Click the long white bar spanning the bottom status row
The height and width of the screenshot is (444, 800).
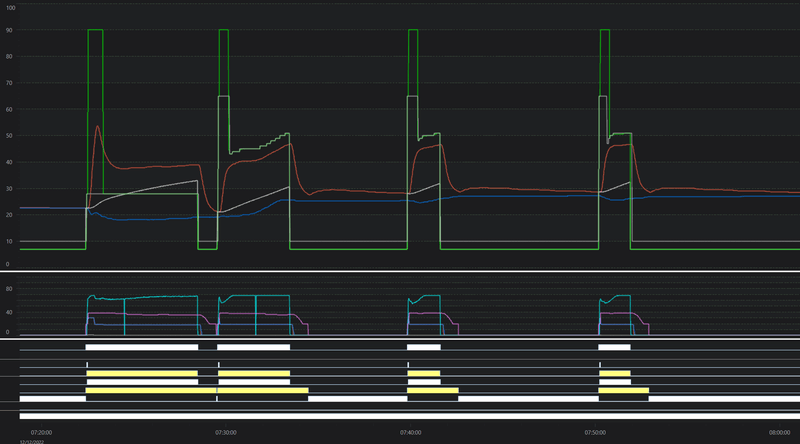[x=410, y=416]
